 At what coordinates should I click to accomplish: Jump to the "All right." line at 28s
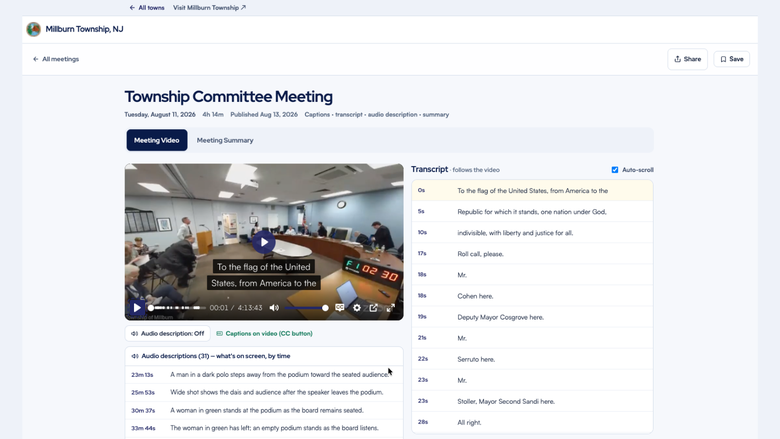click(532, 422)
